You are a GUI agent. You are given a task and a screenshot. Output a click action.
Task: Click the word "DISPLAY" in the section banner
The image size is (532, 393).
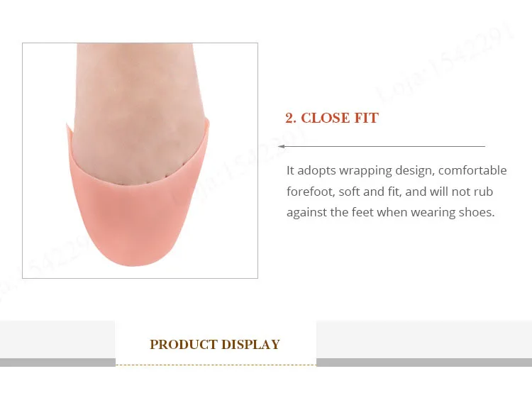[x=250, y=344]
